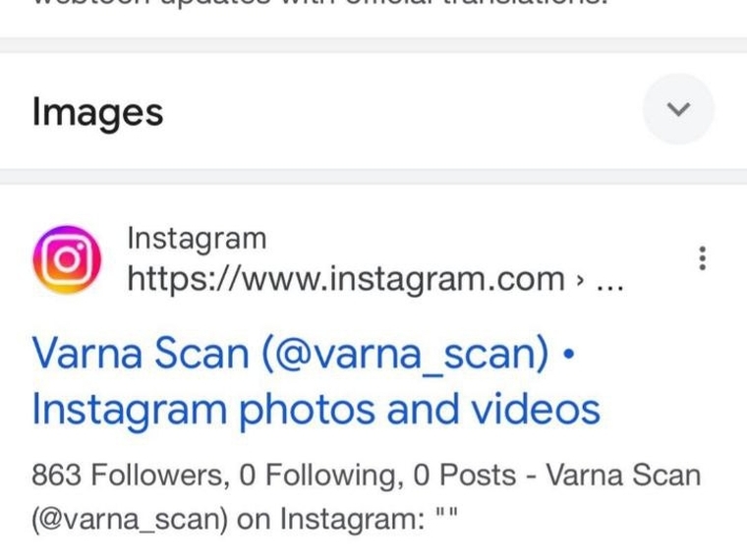This screenshot has height=560, width=747.
Task: Tap the '0 Following' text in the snippet
Action: point(317,475)
